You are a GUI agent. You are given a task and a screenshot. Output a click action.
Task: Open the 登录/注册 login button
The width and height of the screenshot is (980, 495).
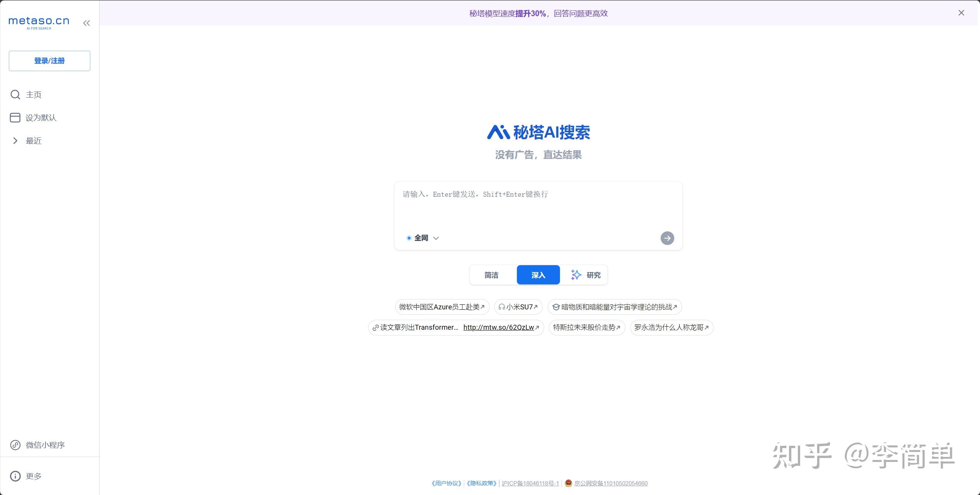point(50,61)
